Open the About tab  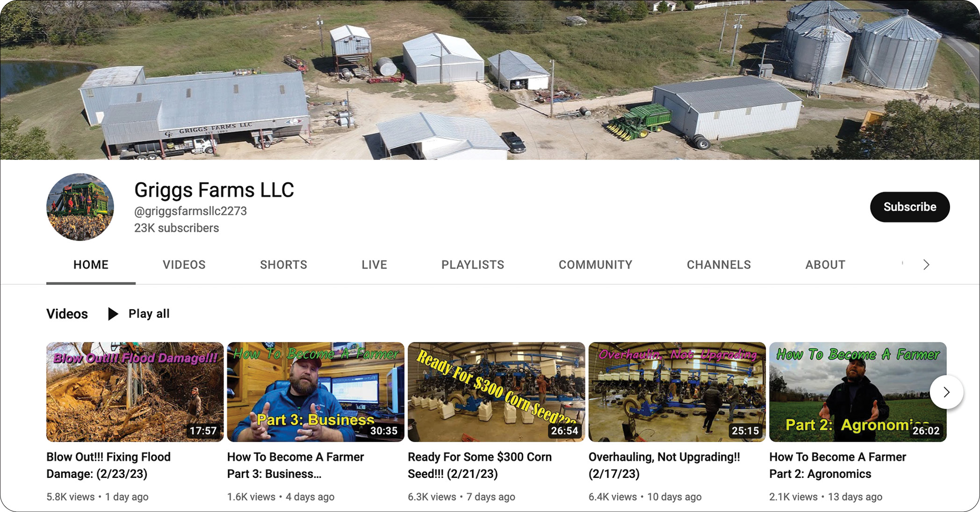pos(825,265)
